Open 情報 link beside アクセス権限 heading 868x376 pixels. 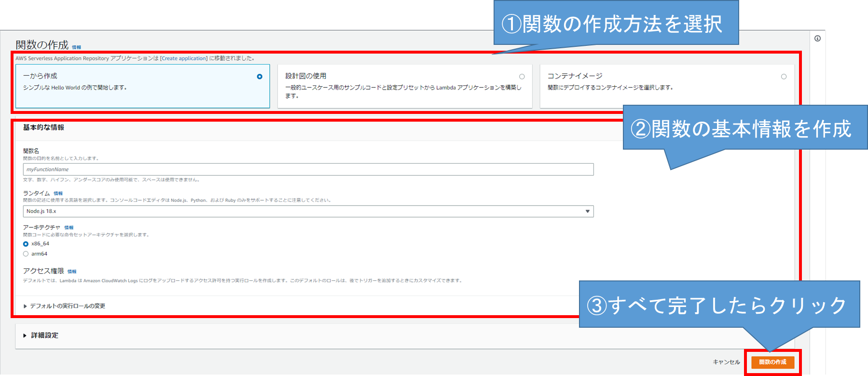tap(72, 272)
